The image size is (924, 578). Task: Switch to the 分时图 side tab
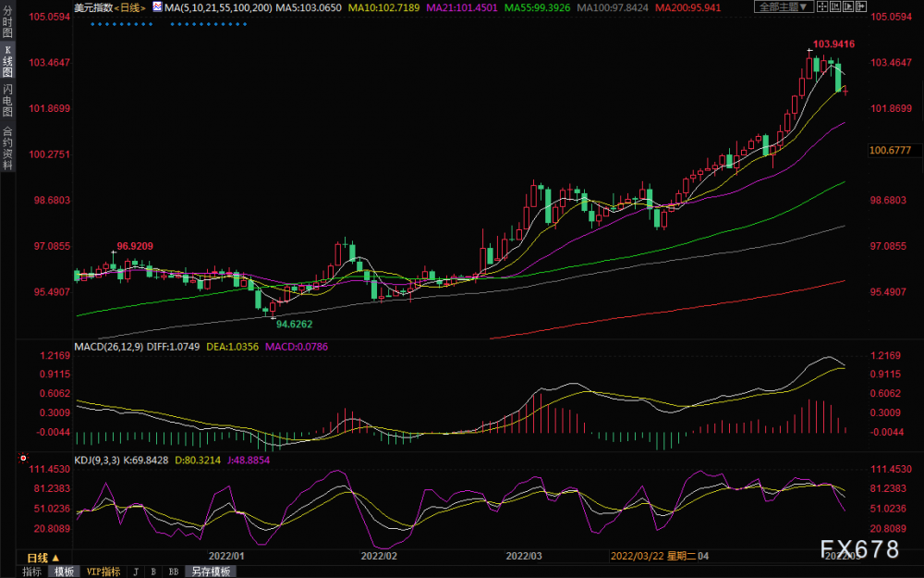click(7, 22)
